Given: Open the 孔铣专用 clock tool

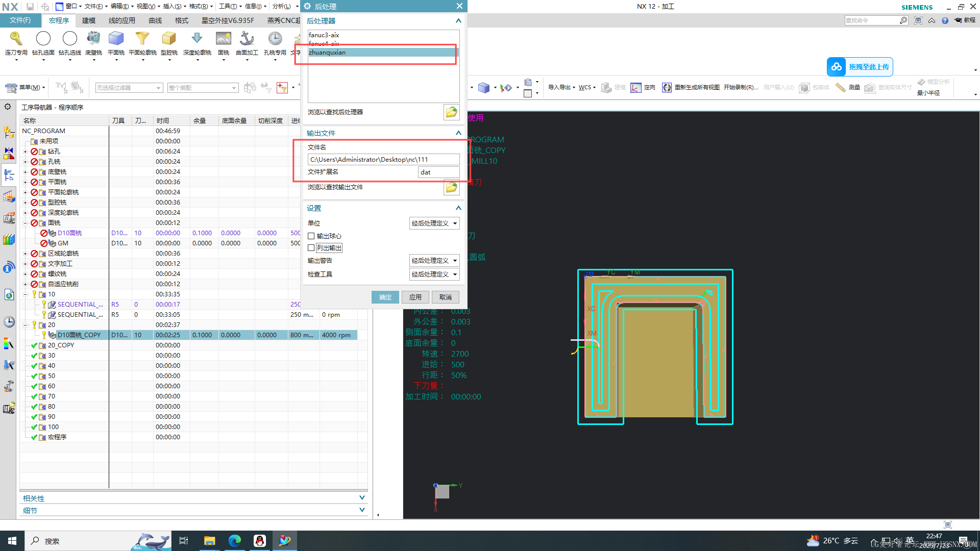Looking at the screenshot, I should tap(275, 43).
